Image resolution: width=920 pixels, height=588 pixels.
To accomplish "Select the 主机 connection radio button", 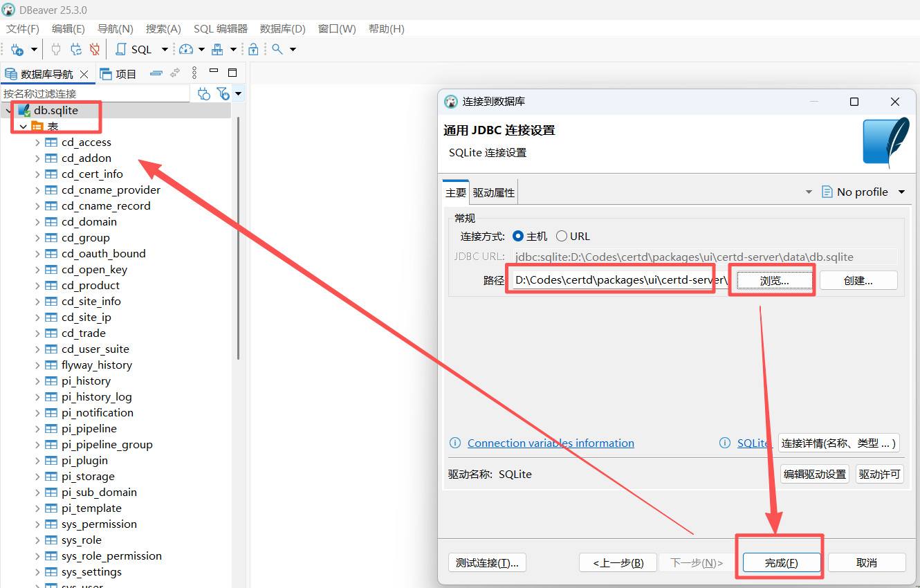I will coord(518,237).
